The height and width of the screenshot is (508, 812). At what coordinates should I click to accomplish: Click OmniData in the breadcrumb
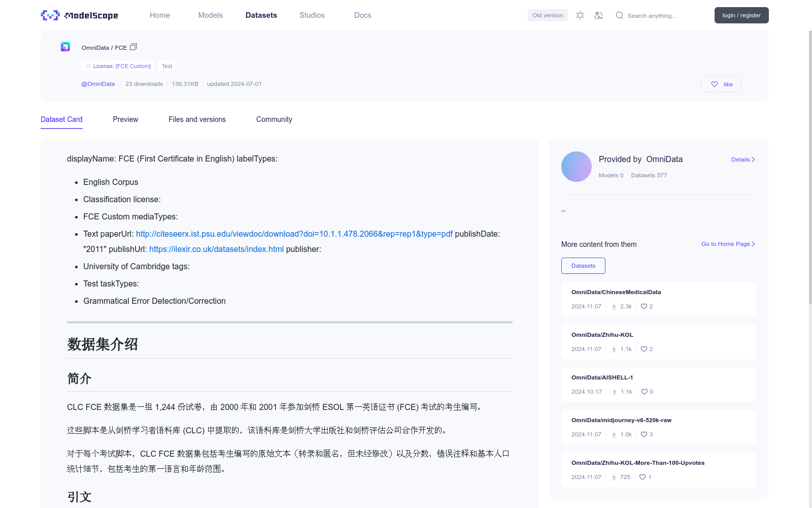[x=95, y=48]
